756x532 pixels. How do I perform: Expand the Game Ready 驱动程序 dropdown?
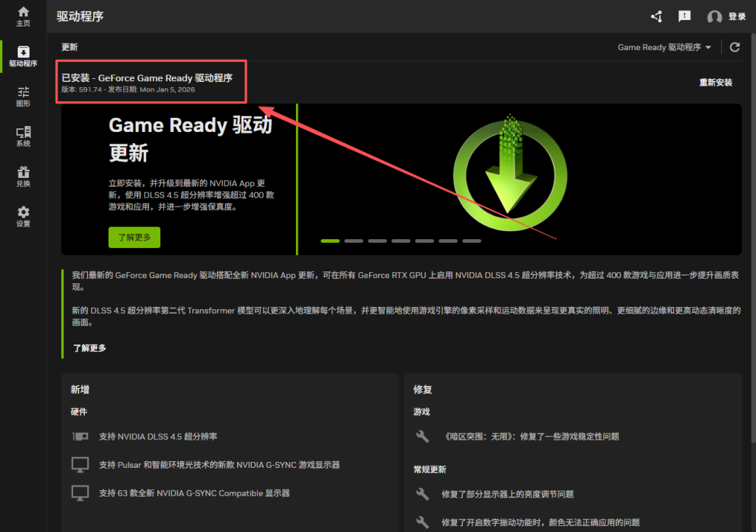664,47
